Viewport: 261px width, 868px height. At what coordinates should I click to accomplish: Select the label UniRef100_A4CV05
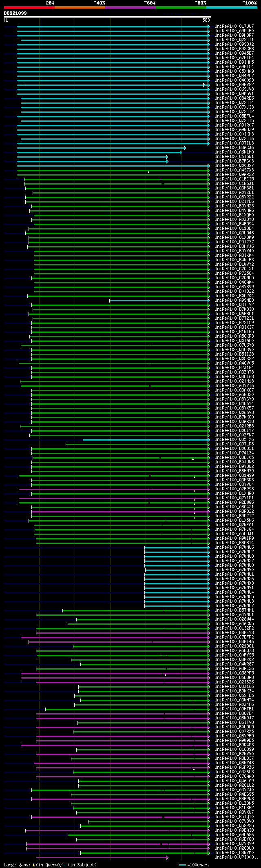pyautogui.click(x=234, y=363)
